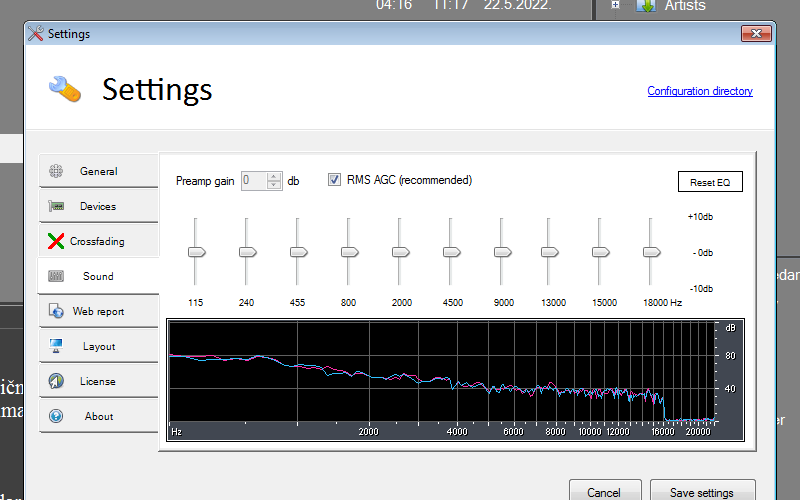This screenshot has width=800, height=500.
Task: Click the Artists green arrow icon in background window
Action: [646, 5]
